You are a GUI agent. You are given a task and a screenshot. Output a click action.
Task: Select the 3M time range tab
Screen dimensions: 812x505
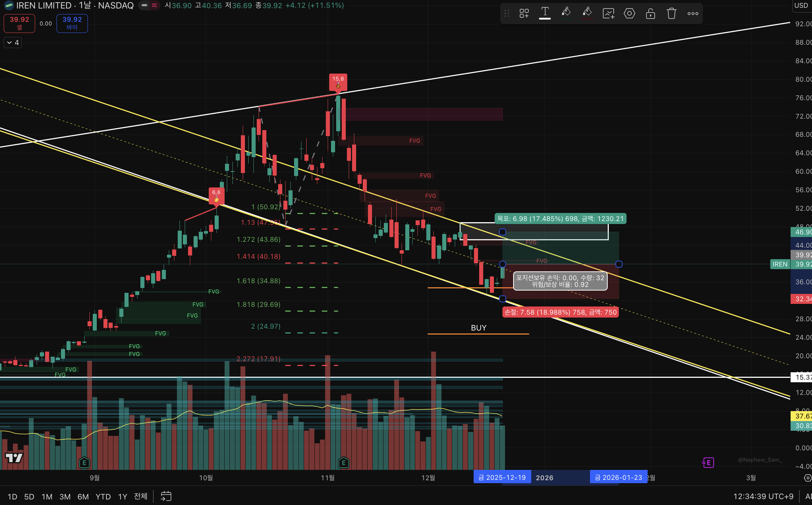tap(65, 496)
